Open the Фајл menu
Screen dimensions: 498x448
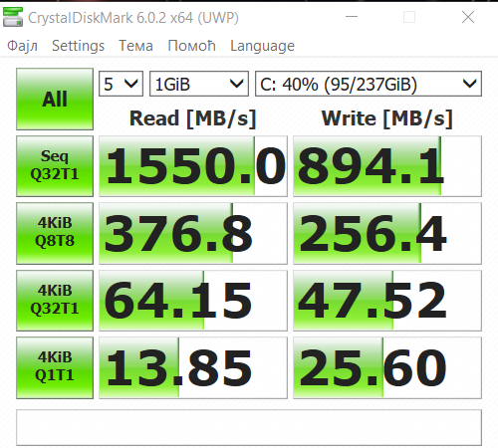[22, 46]
